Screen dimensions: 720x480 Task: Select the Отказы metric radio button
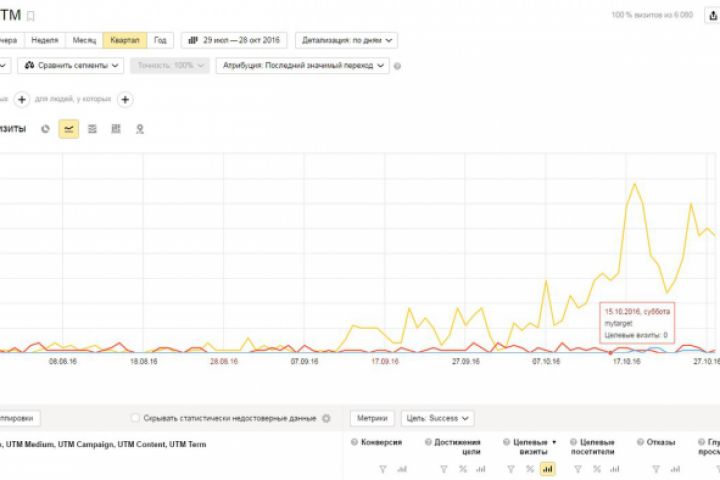(x=640, y=441)
